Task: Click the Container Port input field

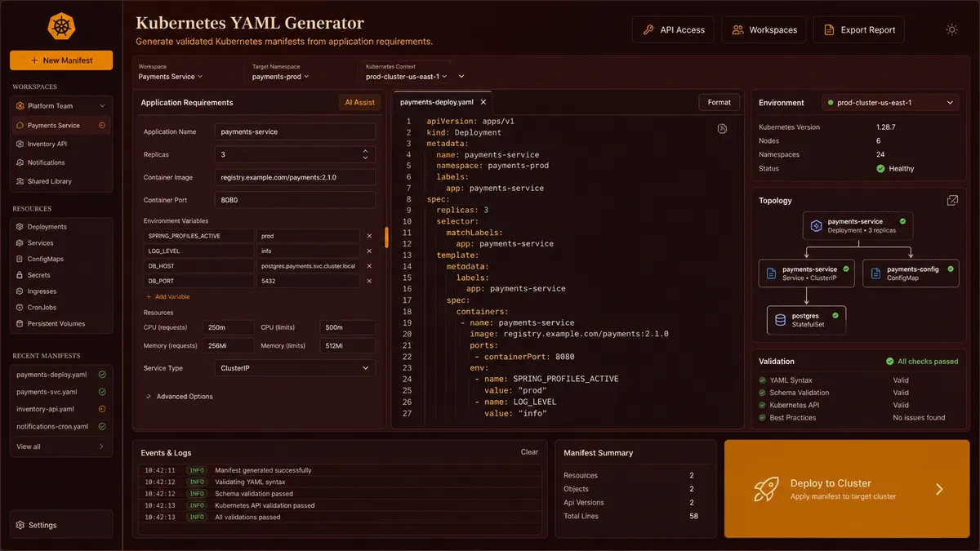Action: pyautogui.click(x=295, y=199)
